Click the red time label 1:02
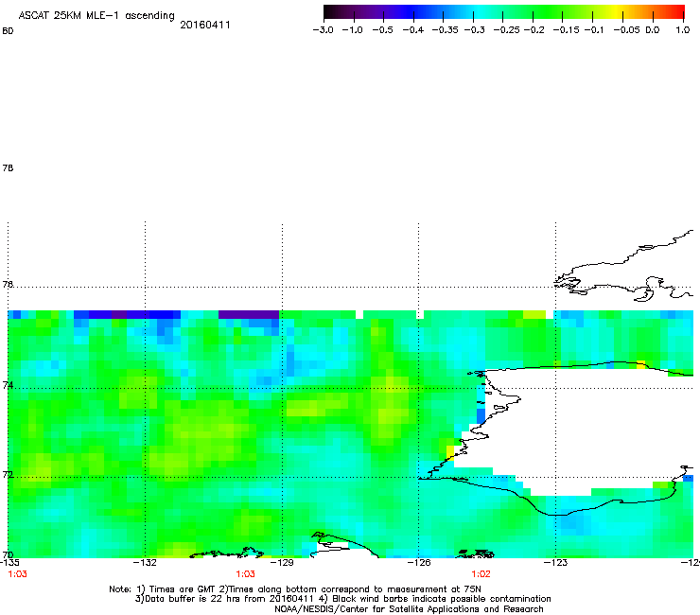The width and height of the screenshot is (700, 615). 481,574
